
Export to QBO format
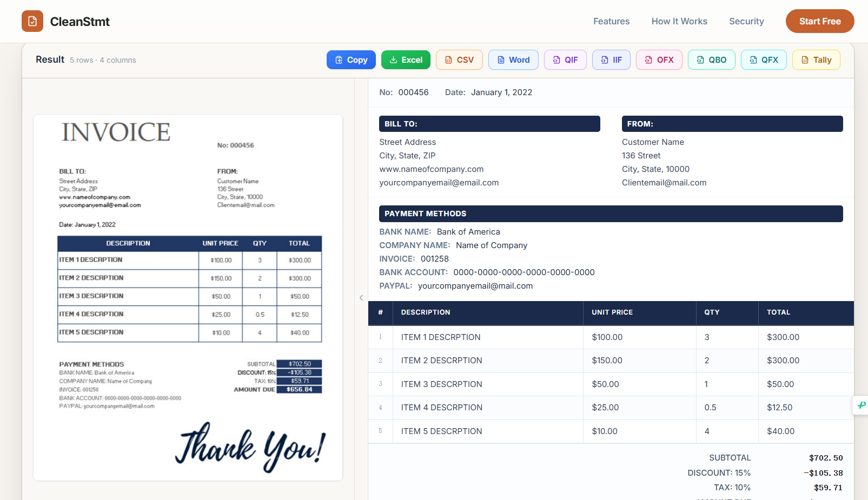pyautogui.click(x=711, y=59)
